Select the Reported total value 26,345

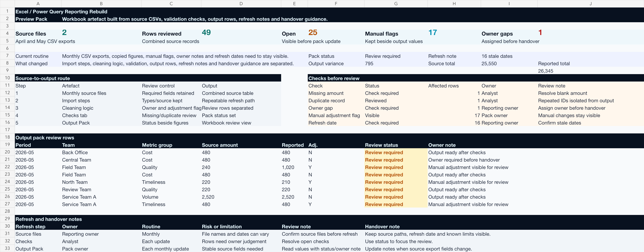545,71
